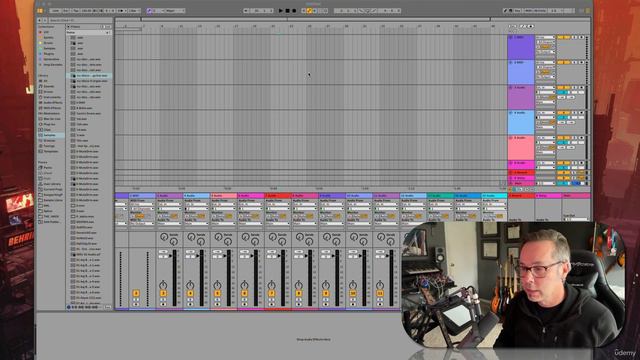Fold the 1 MIDI arrangement track
The height and width of the screenshot is (360, 640).
(x=511, y=37)
